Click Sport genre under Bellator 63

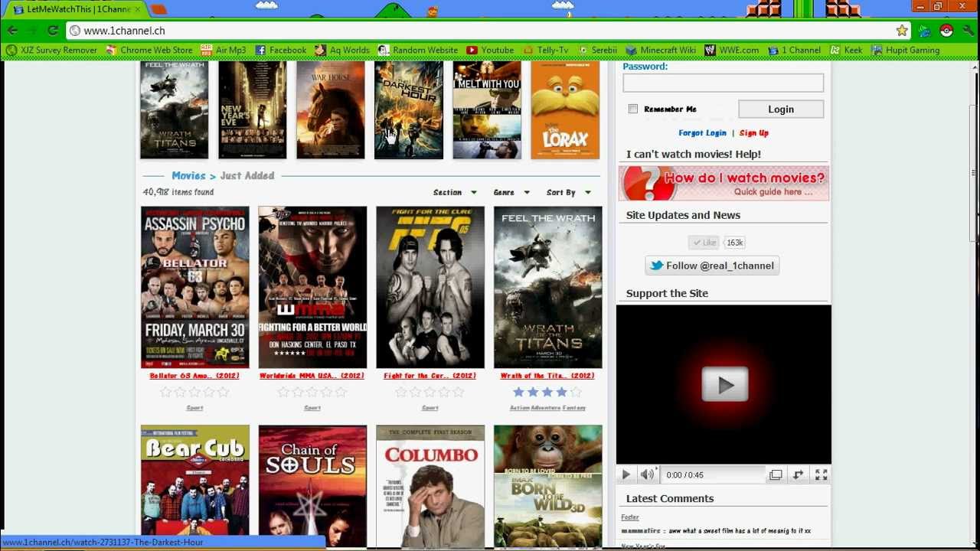click(194, 408)
